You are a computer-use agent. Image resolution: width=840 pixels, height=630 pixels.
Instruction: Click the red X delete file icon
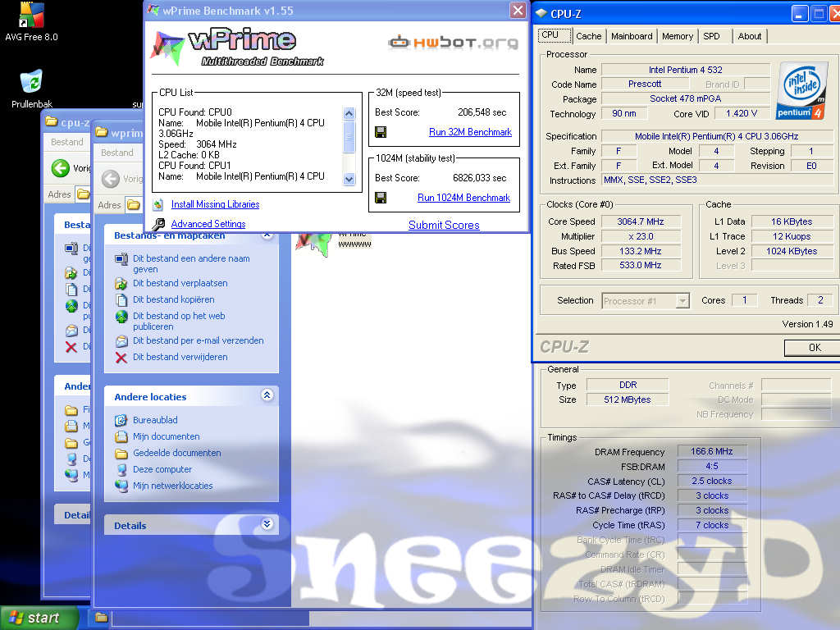tap(121, 358)
